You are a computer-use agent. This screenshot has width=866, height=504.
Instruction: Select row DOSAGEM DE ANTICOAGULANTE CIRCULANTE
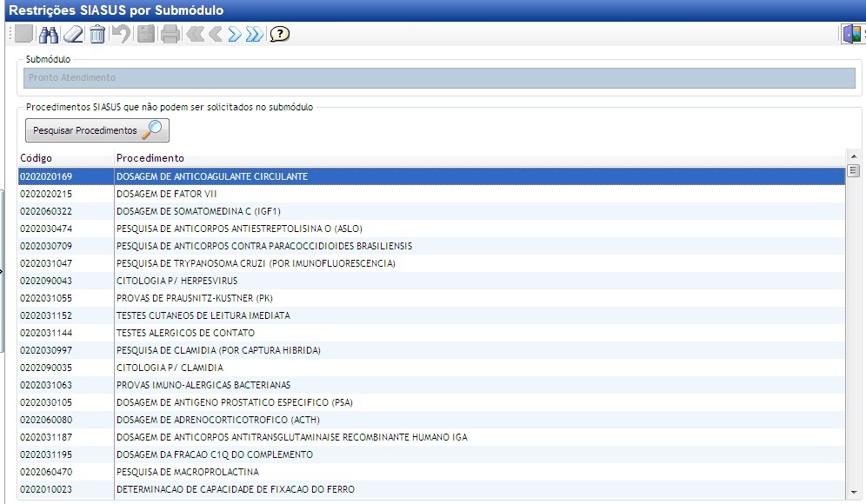click(x=431, y=176)
